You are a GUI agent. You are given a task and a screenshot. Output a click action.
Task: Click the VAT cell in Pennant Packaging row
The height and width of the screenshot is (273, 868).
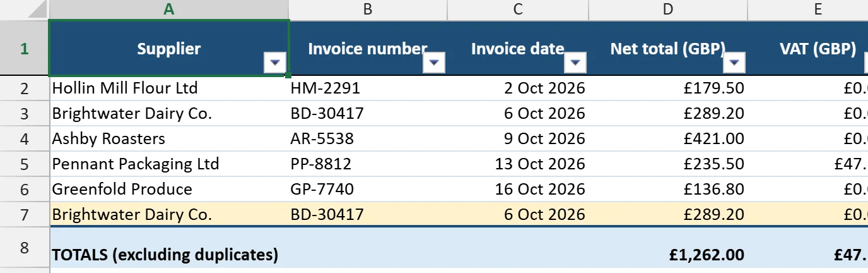pos(808,164)
